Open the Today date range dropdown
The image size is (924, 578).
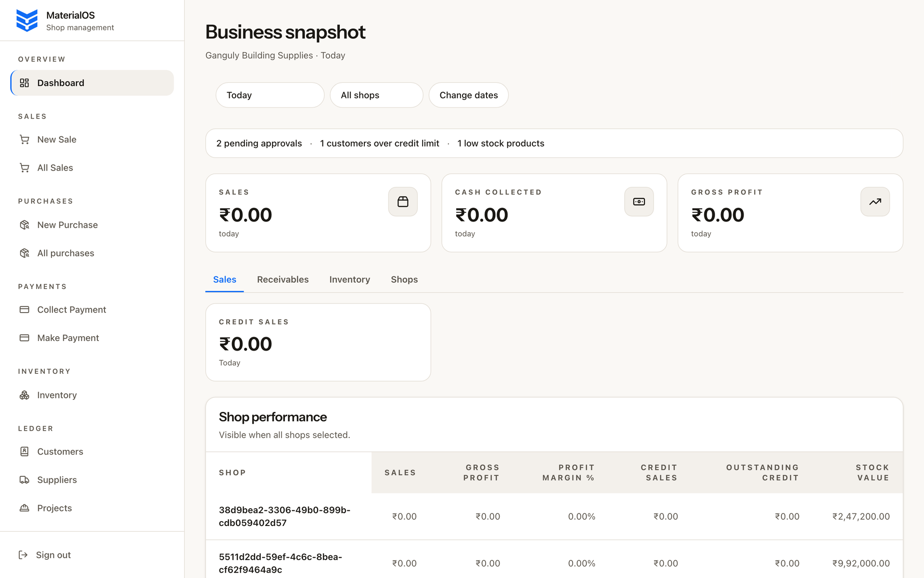270,95
